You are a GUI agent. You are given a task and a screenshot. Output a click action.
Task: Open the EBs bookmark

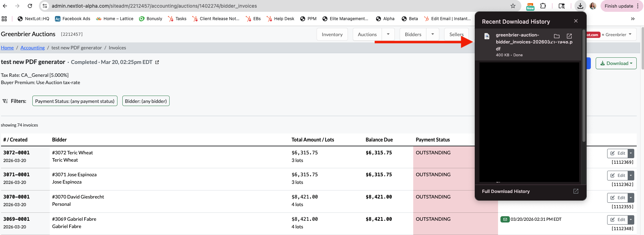pyautogui.click(x=253, y=19)
